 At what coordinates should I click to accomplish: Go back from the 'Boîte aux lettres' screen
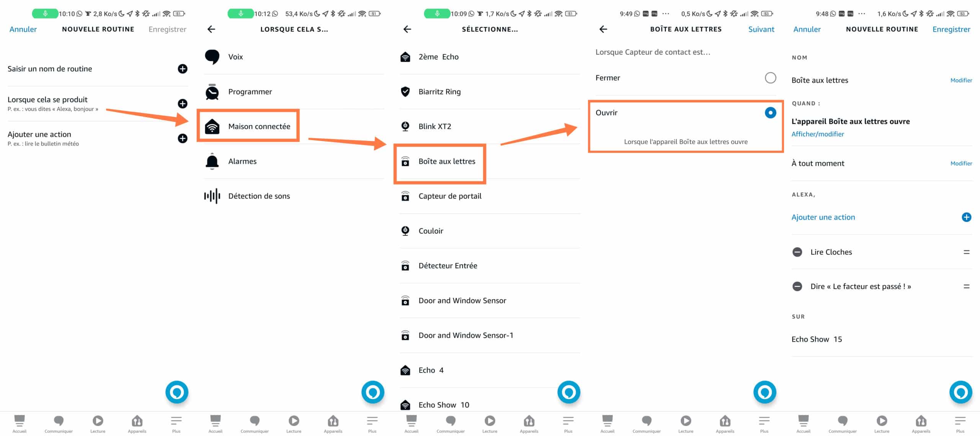pos(603,29)
